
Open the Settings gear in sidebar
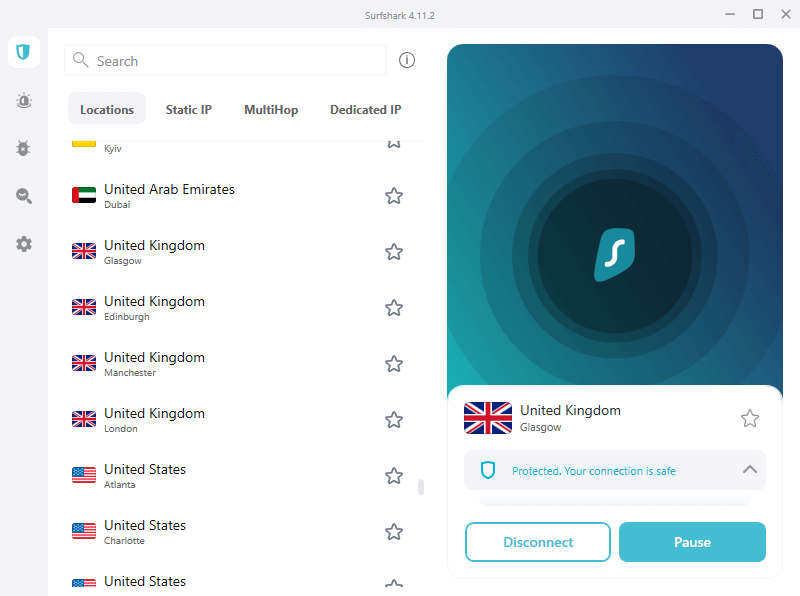(23, 244)
